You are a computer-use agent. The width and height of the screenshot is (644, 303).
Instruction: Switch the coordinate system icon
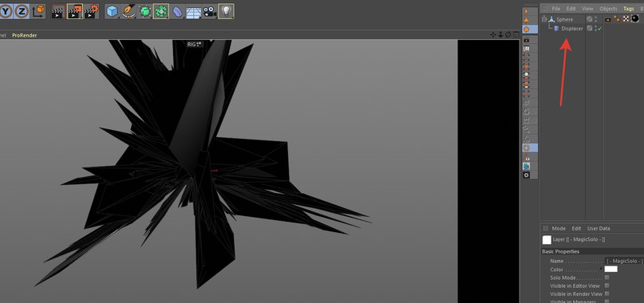(x=38, y=11)
